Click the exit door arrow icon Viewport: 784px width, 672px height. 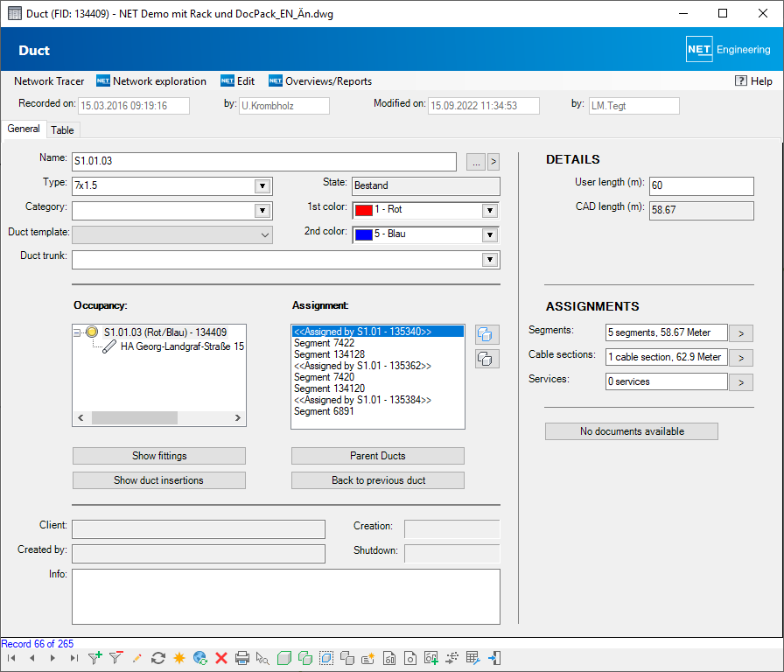[x=494, y=658]
